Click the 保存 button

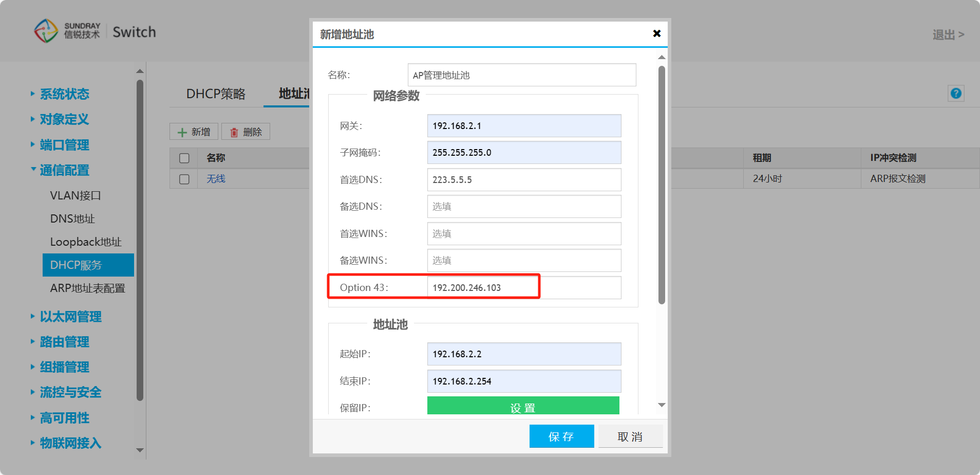561,436
